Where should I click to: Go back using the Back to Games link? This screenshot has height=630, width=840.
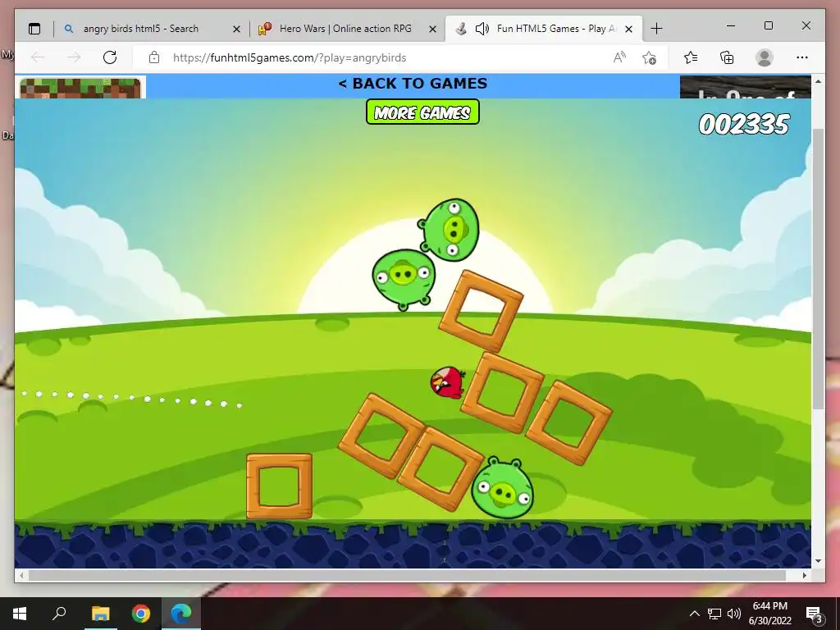413,84
